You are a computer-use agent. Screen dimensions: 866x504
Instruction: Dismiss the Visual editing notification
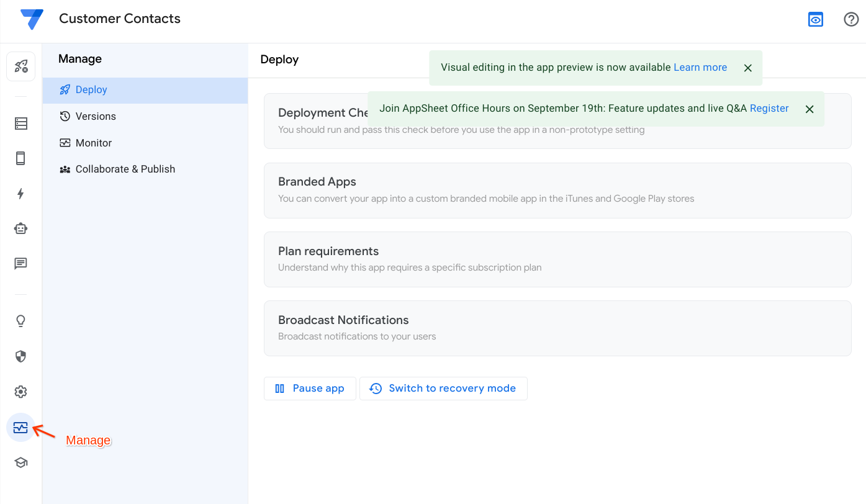coord(748,68)
